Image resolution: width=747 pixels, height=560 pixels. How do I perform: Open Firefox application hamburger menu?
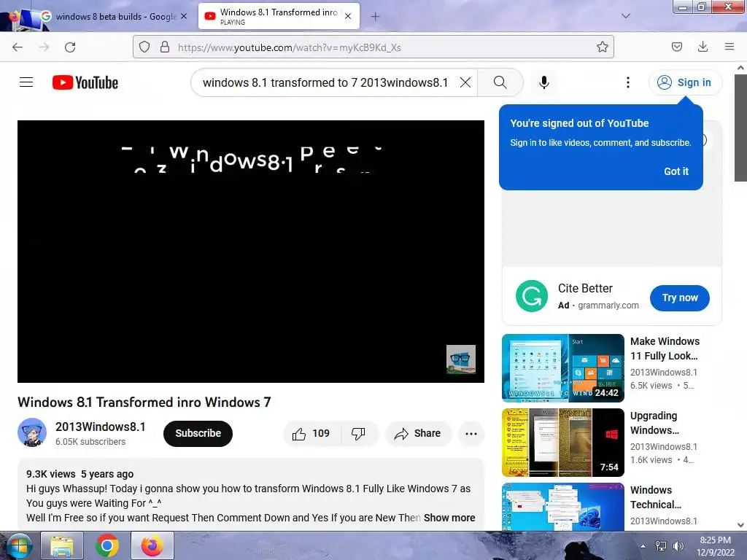pyautogui.click(x=729, y=47)
